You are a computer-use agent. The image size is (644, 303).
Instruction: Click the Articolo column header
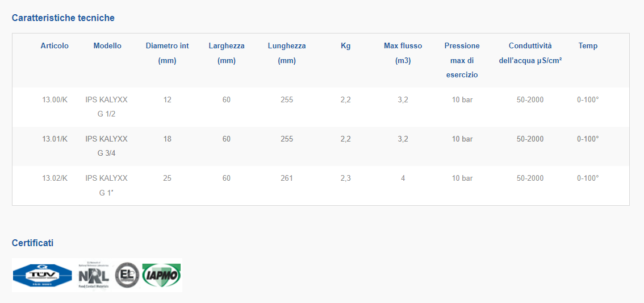[55, 46]
